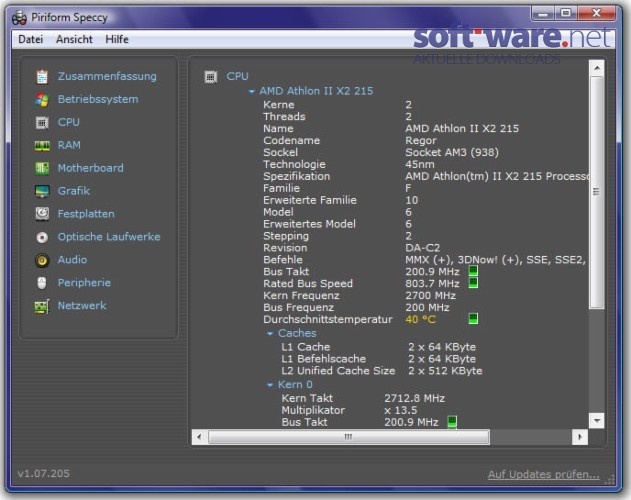The image size is (631, 500).
Task: Click the CPU chip icon in sidebar
Action: point(42,122)
